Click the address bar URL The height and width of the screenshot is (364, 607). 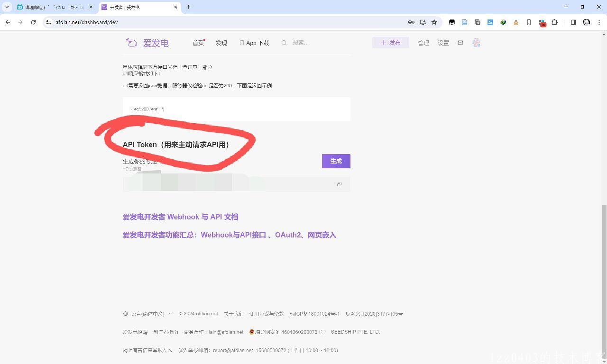87,22
